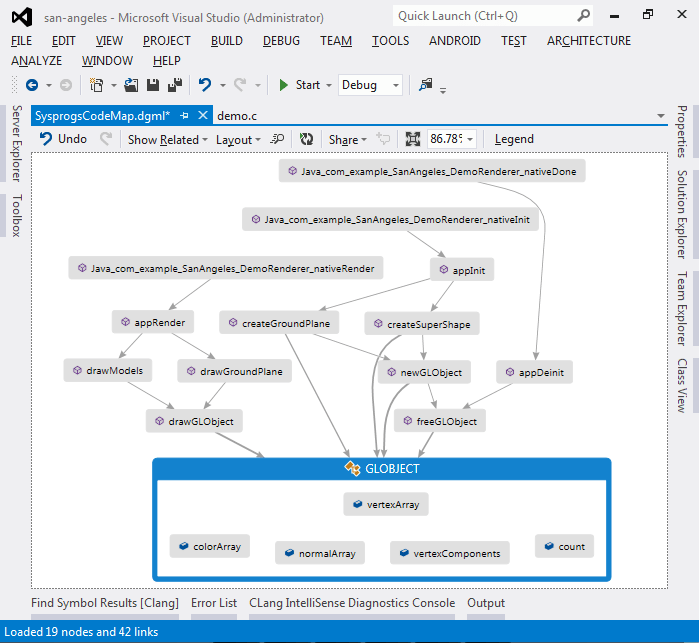
Task: Open the Class View side panel
Action: tap(682, 385)
